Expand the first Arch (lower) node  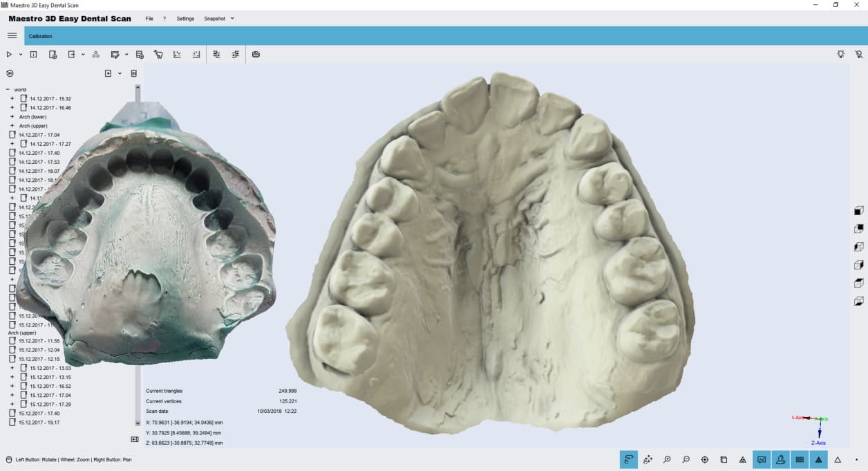[x=12, y=116]
